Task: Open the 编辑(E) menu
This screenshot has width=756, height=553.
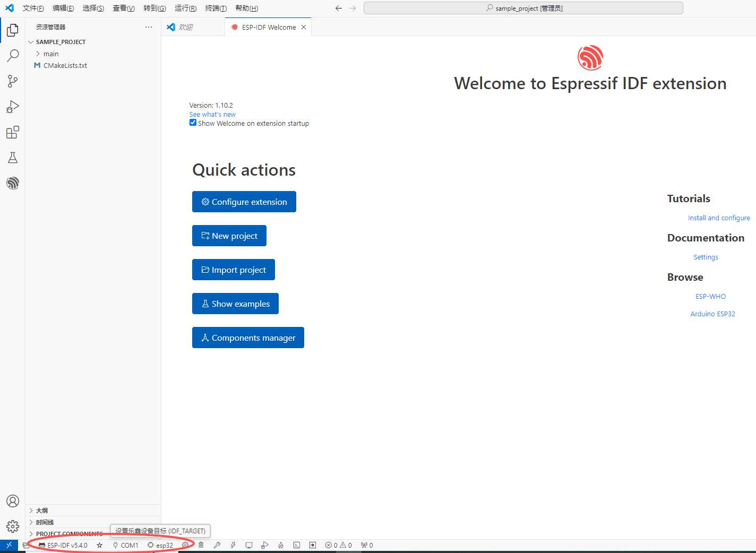Action: coord(63,8)
